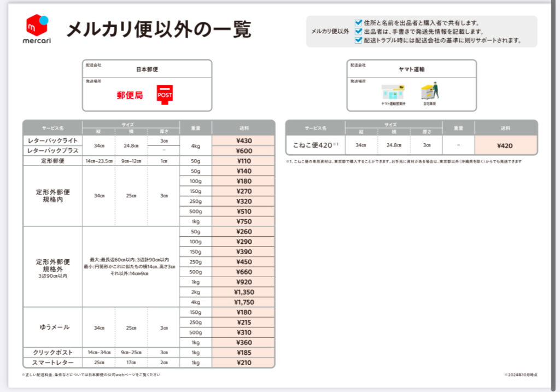The width and height of the screenshot is (560, 392).
Task: Click the 9cm~12cm size cell
Action: 131,161
